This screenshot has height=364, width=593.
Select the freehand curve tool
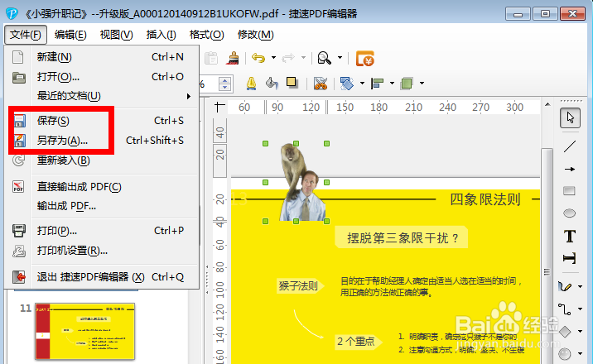[x=565, y=286]
